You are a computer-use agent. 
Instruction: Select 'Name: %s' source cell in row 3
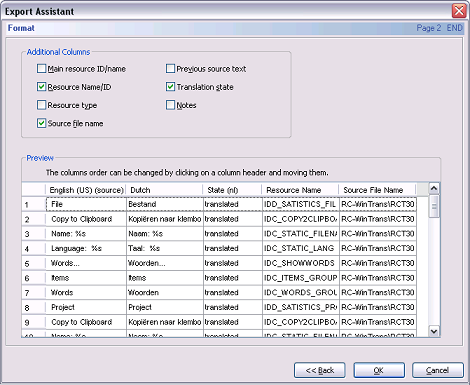86,234
